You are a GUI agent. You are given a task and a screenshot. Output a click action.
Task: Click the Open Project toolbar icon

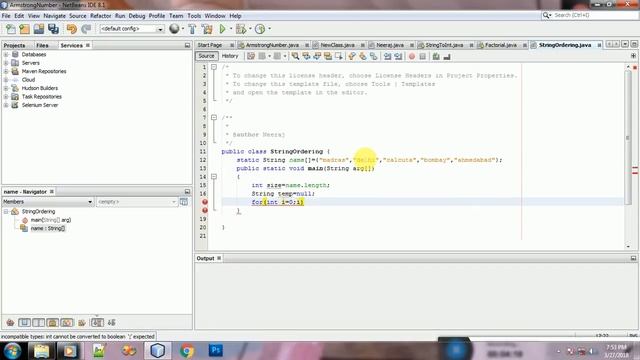click(39, 29)
